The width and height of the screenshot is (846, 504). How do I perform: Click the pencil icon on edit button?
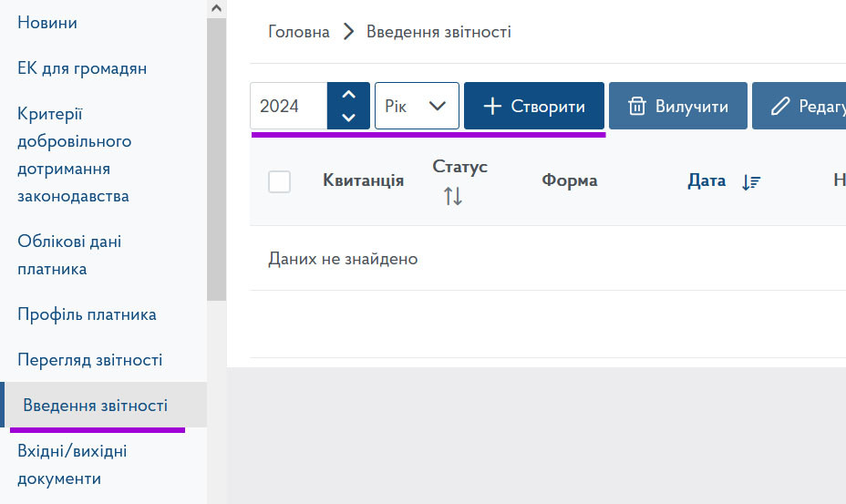tap(779, 107)
